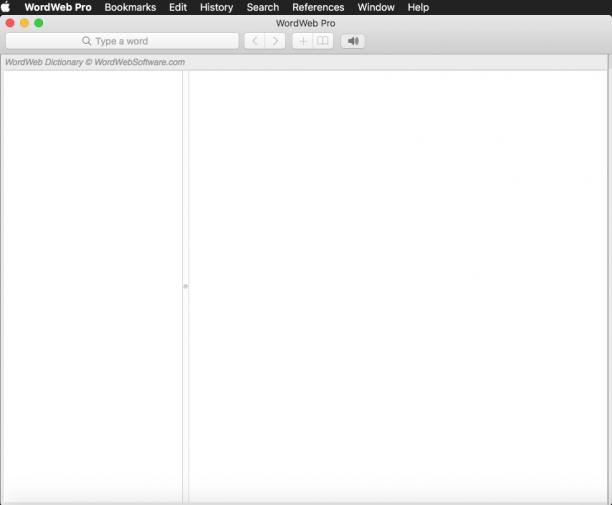
Task: Add bookmark with the plus icon
Action: (302, 41)
